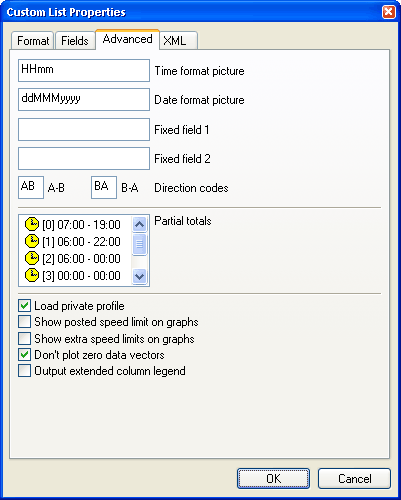Select partial total [2] 06:00 - 00:00
Image resolution: width=401 pixels, height=500 pixels.
(81, 259)
